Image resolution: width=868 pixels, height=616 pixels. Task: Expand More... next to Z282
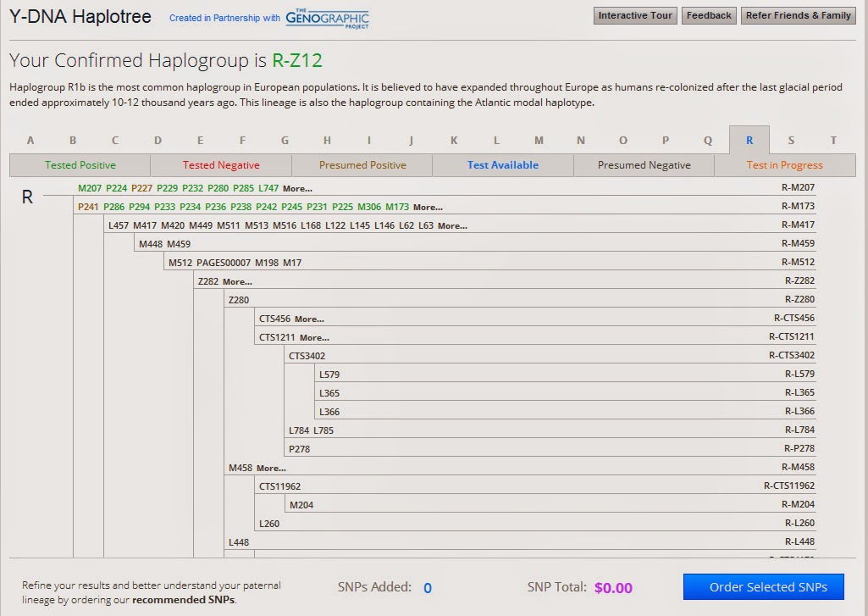click(x=237, y=282)
